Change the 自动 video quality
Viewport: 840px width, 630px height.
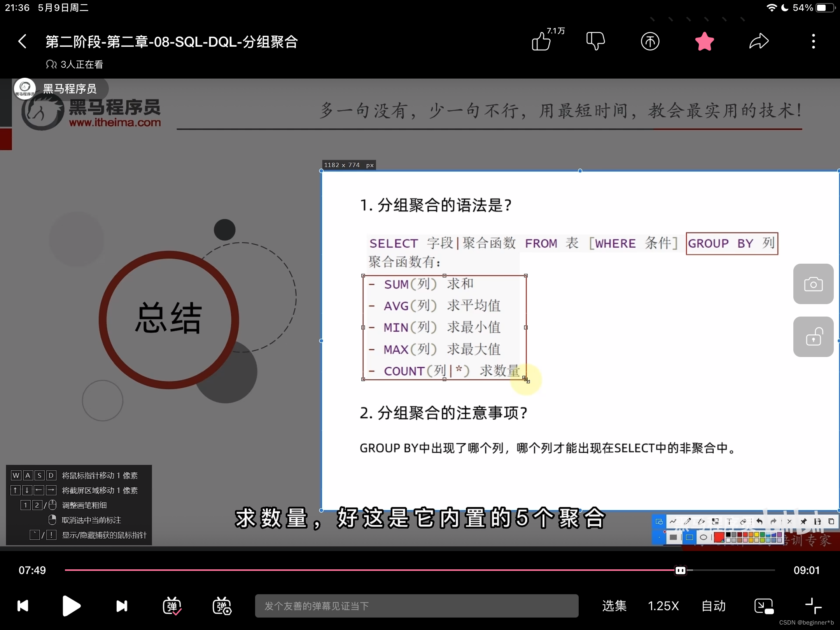[x=714, y=606]
